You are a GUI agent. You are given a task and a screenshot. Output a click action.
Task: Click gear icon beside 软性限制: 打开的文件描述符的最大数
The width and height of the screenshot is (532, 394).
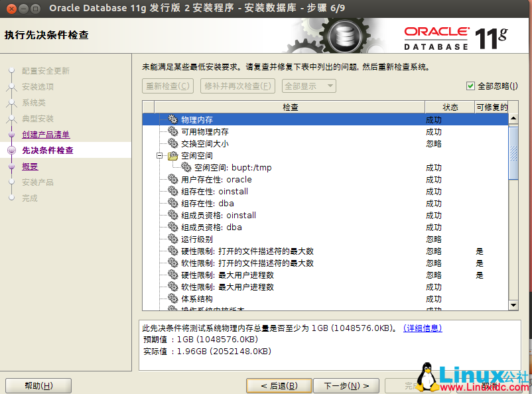(x=172, y=263)
